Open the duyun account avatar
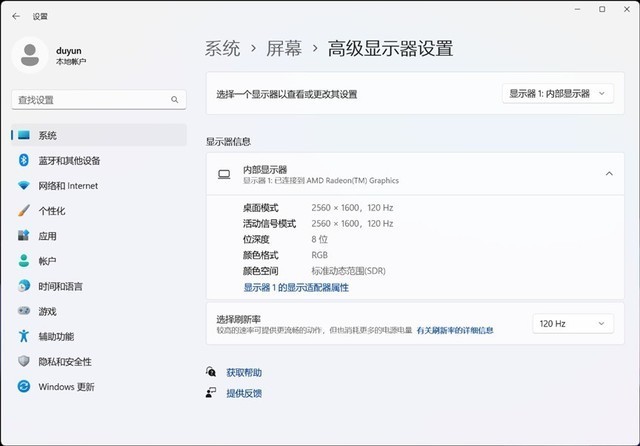 [30, 55]
